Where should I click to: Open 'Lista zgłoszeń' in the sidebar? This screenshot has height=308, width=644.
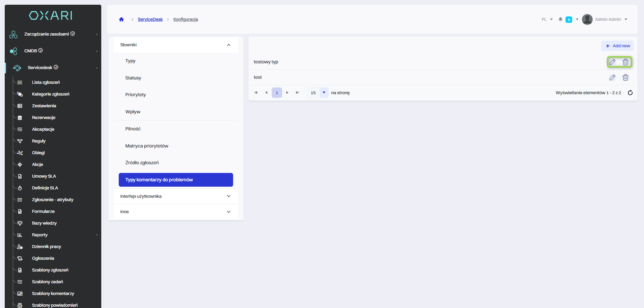point(46,82)
